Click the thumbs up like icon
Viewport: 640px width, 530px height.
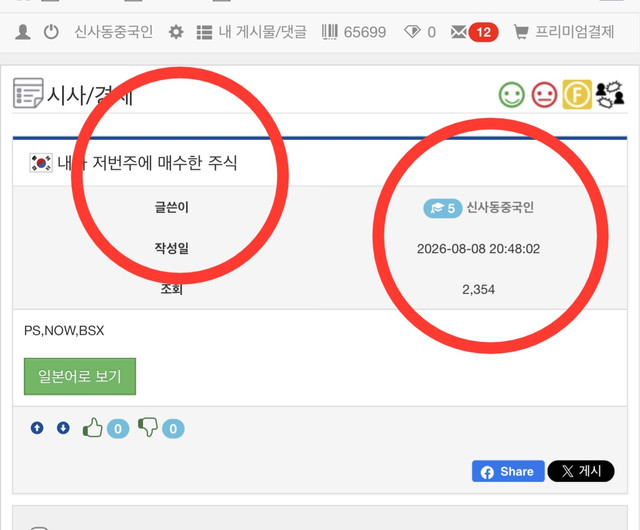coord(93,428)
